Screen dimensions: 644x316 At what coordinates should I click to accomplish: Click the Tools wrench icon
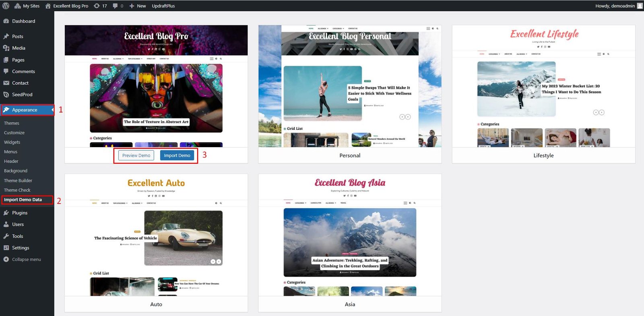pyautogui.click(x=6, y=236)
